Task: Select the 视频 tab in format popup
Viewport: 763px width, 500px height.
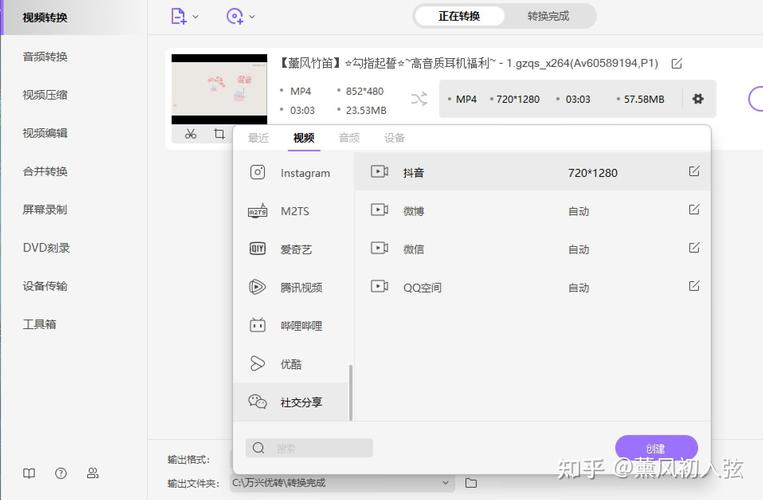Action: click(x=304, y=138)
